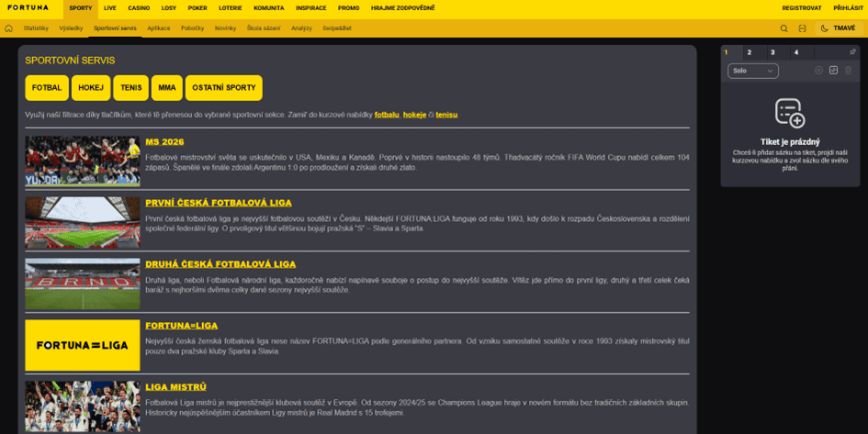Filter by MMA button
Screen dimensions: 868x434
pos(167,88)
